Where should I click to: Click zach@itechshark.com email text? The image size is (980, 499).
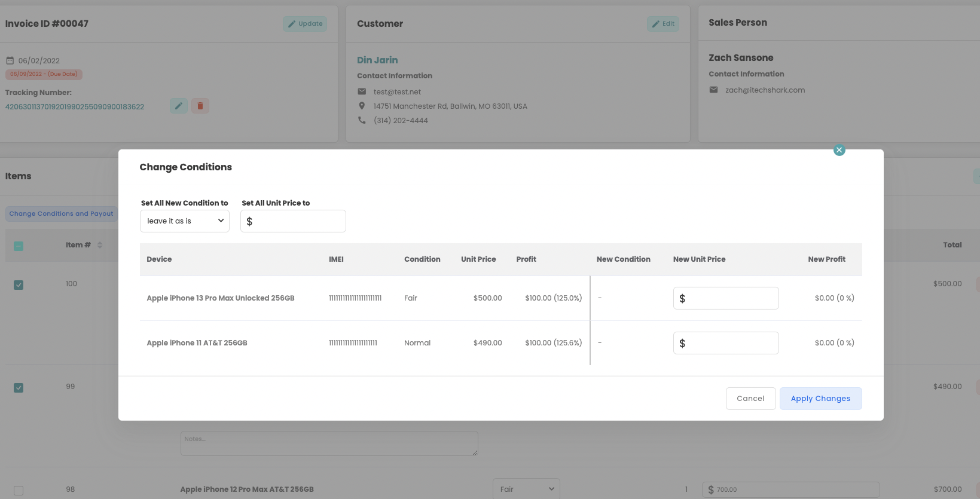coord(765,90)
